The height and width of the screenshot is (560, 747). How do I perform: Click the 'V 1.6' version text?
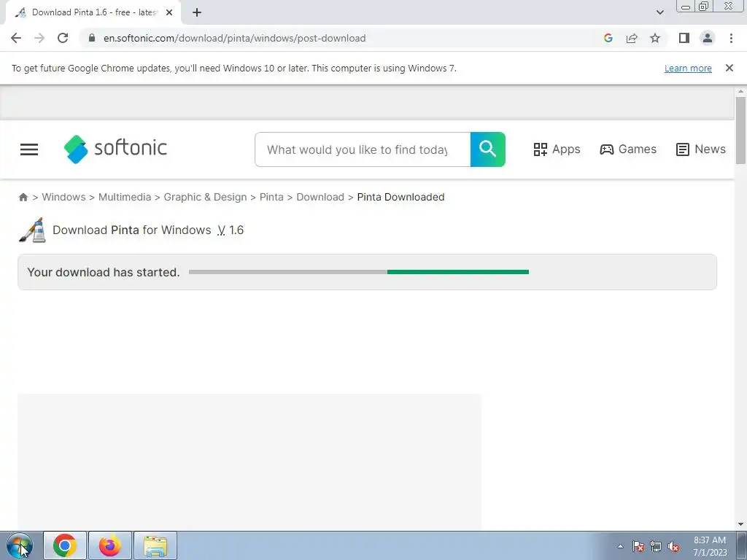click(x=231, y=230)
